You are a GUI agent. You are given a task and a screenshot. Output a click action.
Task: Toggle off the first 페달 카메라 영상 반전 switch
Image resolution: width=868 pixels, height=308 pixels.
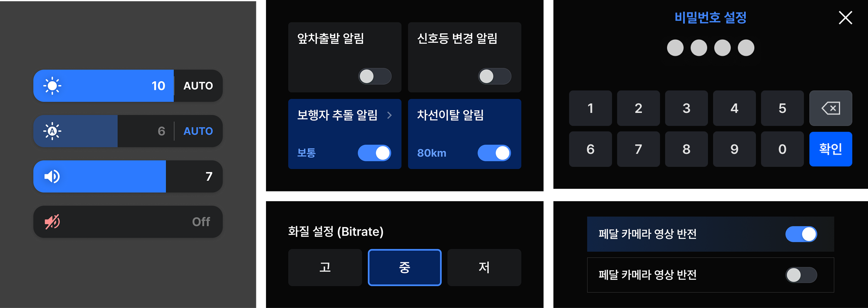coord(801,234)
